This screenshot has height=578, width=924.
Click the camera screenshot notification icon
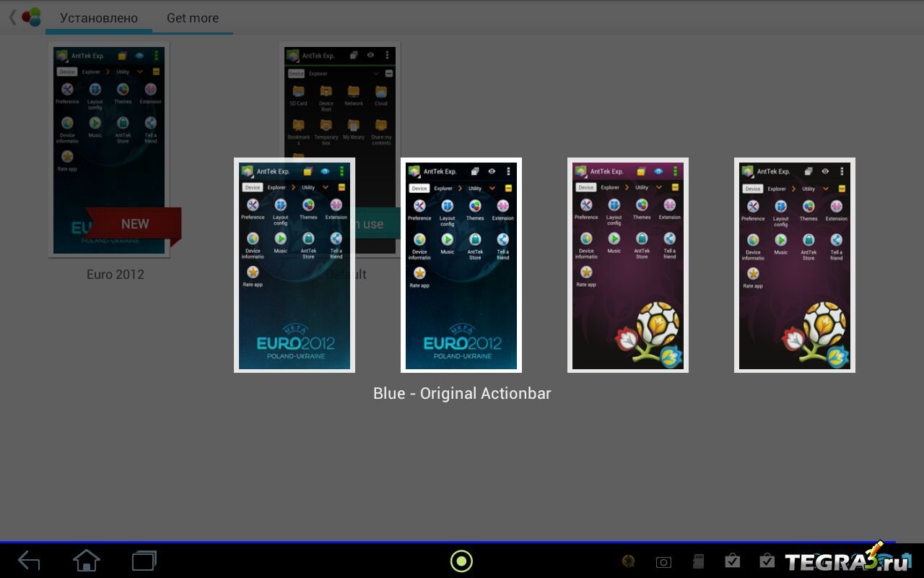tap(663, 562)
